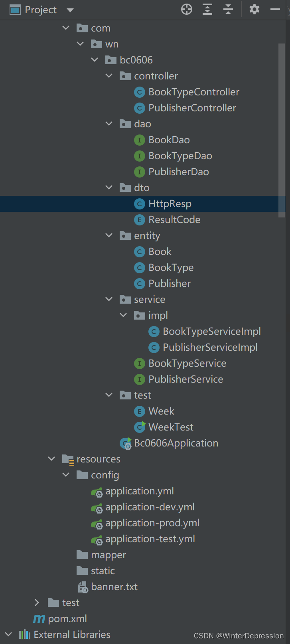Select the PublisherController class
Screen dimensions: 290x644
[x=192, y=108]
